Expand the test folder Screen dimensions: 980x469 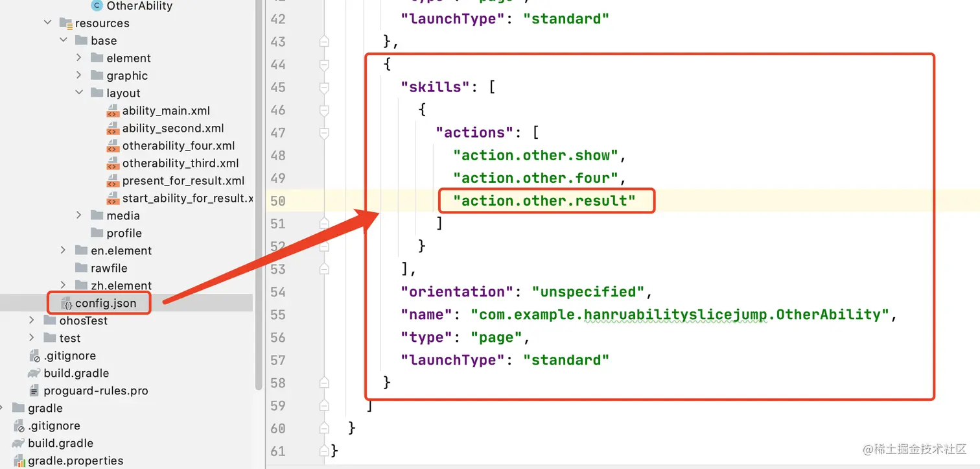click(32, 338)
